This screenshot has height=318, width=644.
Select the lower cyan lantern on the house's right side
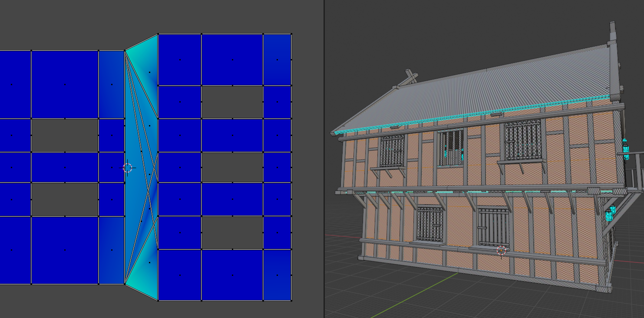(x=611, y=213)
